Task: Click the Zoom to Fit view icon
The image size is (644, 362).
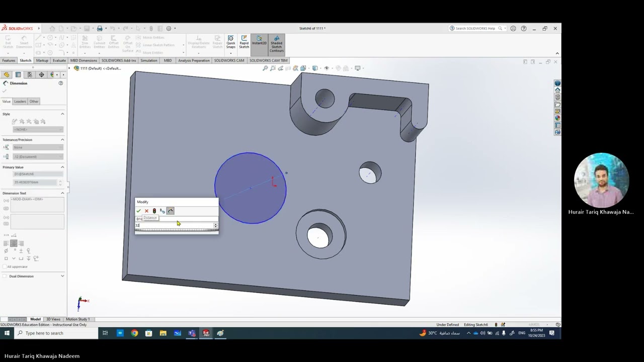Action: click(x=265, y=68)
